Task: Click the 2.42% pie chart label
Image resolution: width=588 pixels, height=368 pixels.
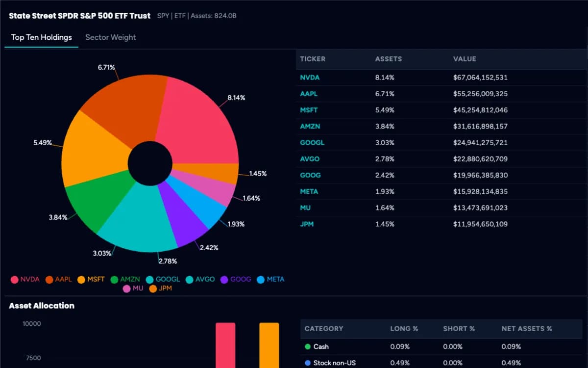Action: [x=209, y=247]
